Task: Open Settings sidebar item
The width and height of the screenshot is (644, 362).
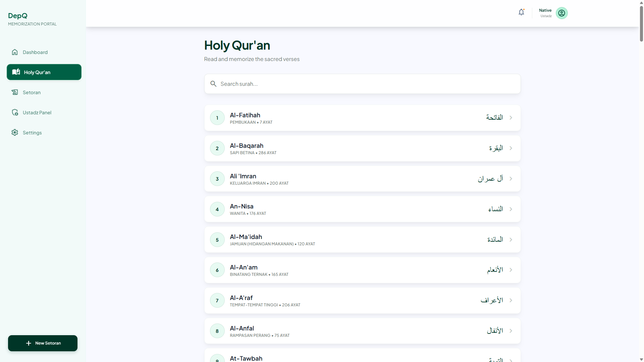Action: pyautogui.click(x=44, y=132)
